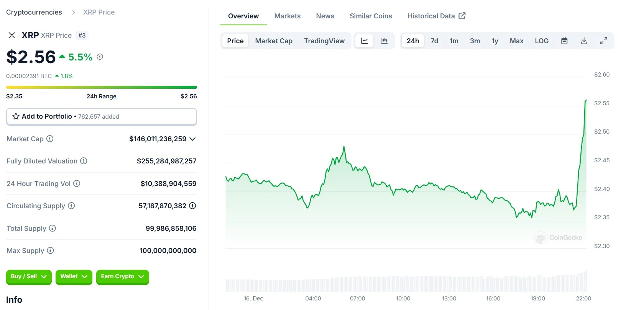Show Max Supply info tooltip
The width and height of the screenshot is (644, 310).
[x=50, y=250]
